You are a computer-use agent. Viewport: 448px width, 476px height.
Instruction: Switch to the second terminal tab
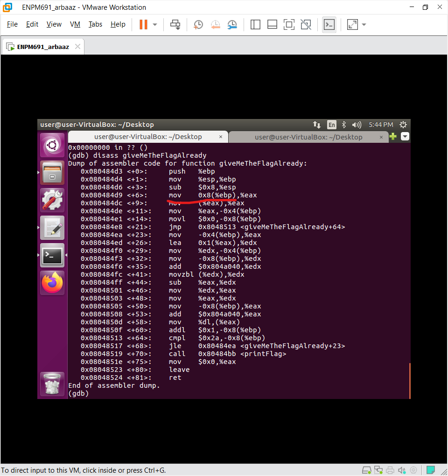click(x=308, y=137)
